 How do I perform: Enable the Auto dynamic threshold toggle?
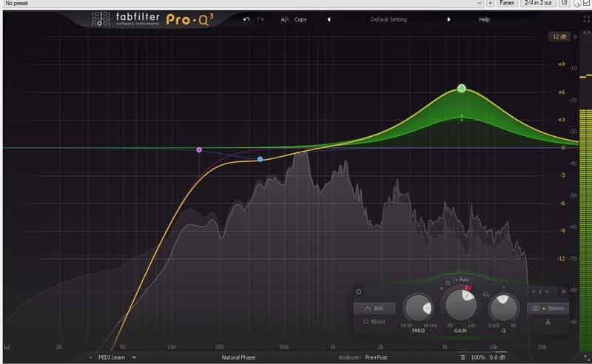pos(462,280)
